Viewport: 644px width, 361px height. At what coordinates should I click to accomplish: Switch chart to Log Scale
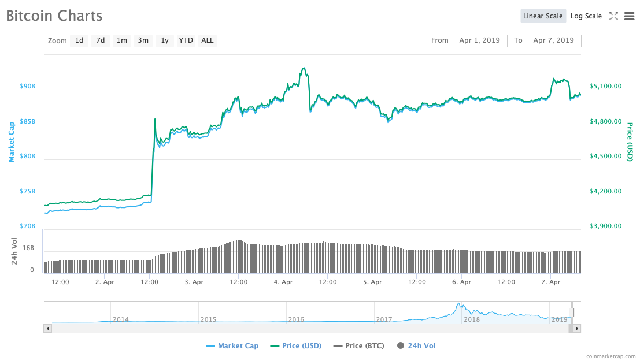(586, 16)
